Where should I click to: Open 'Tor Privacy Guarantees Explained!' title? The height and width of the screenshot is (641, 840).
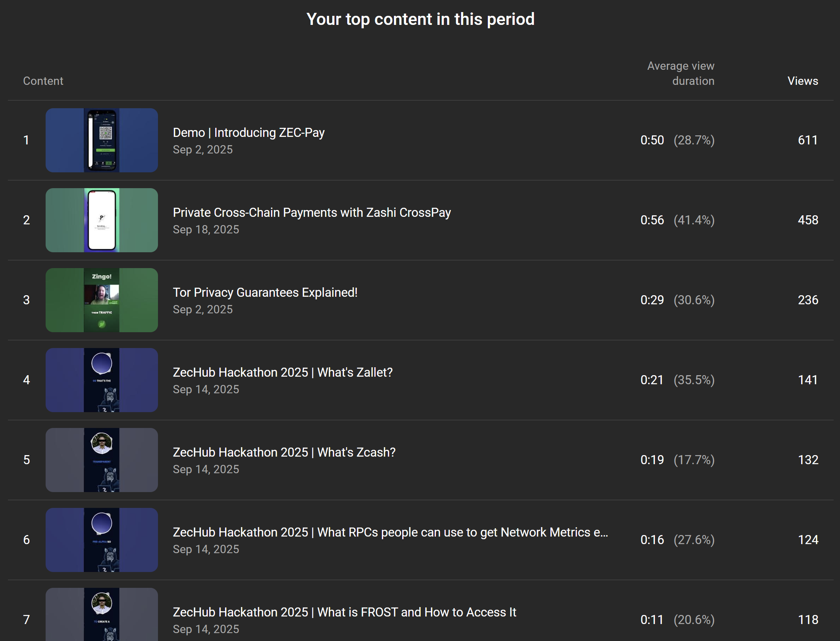tap(265, 293)
